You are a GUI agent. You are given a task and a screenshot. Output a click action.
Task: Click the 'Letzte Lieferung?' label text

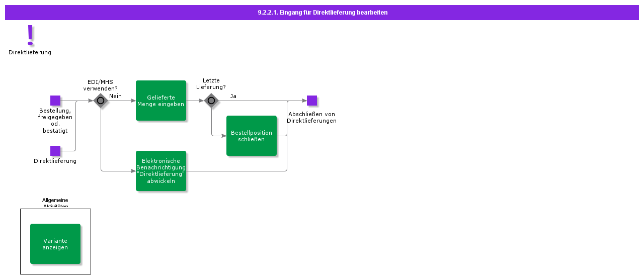(x=211, y=83)
